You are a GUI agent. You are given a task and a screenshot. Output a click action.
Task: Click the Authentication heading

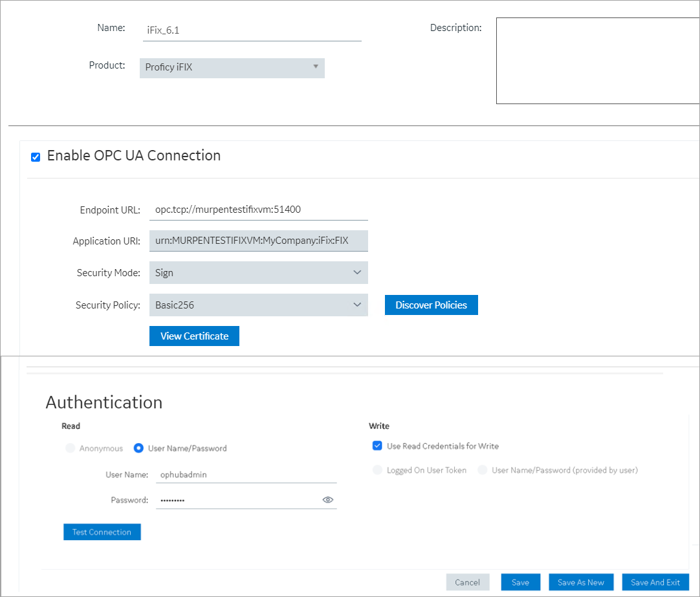coord(104,402)
